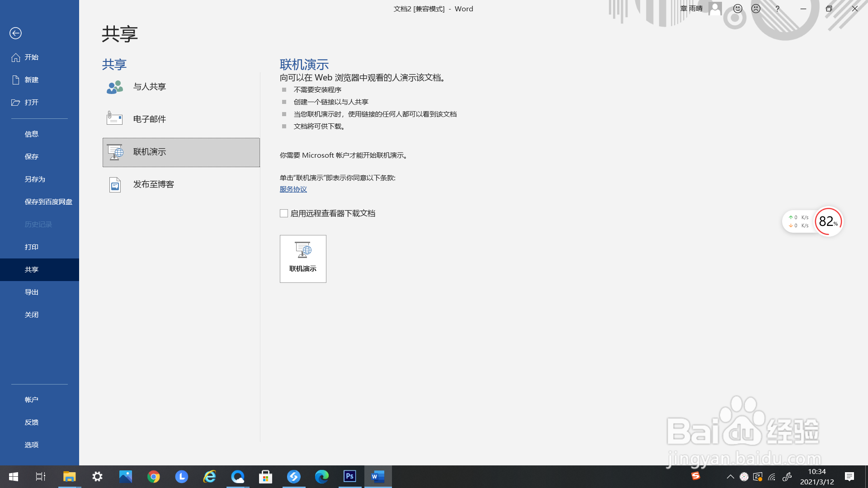Screen dimensions: 868x488
Task: Select the 联机演示 list option
Action: [x=181, y=152]
